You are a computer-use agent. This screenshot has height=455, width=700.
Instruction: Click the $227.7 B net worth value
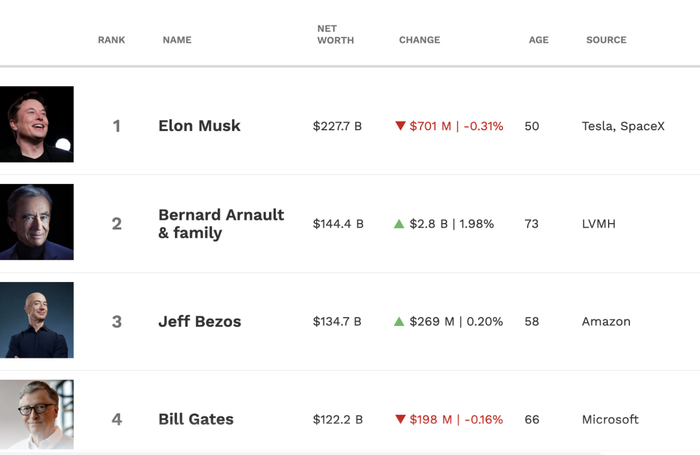click(337, 126)
